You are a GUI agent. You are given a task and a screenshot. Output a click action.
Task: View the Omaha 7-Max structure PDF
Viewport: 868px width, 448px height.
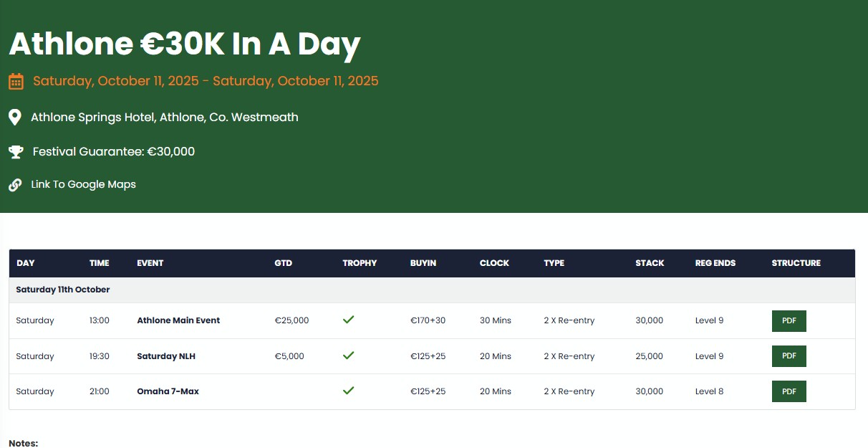point(789,391)
